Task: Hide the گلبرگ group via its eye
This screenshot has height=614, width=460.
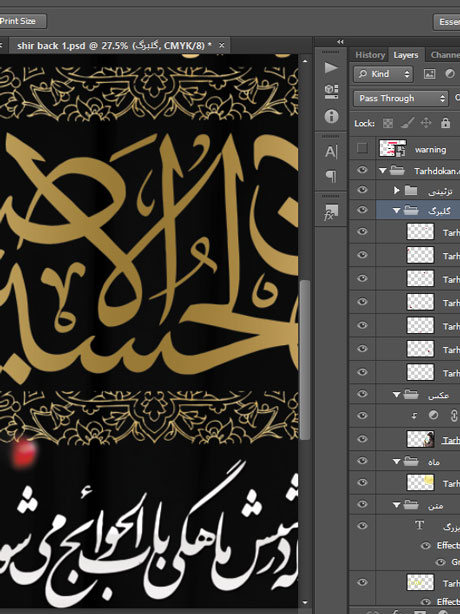Action: (x=362, y=210)
